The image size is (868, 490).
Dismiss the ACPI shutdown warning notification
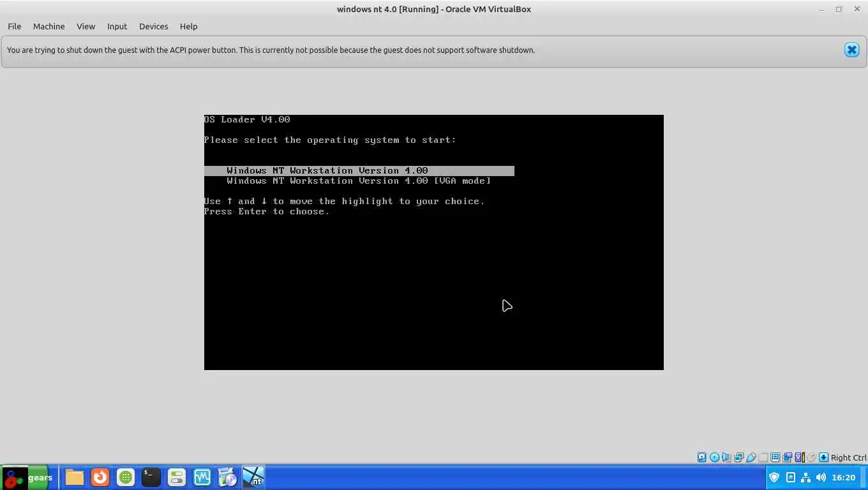(x=851, y=50)
